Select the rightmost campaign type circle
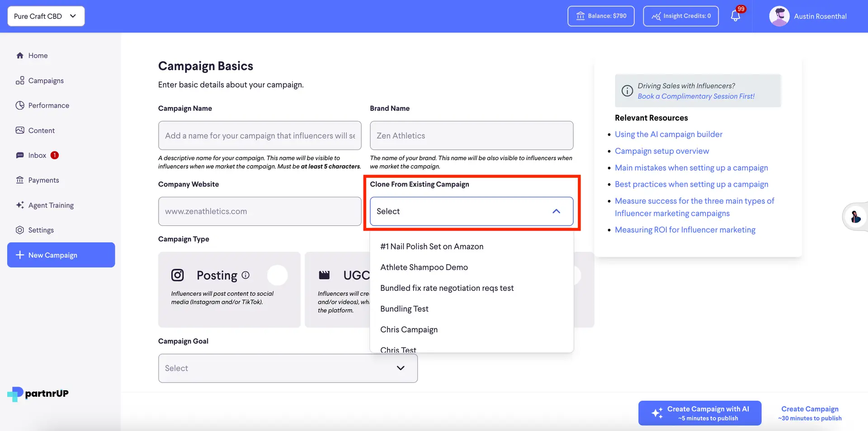This screenshot has height=431, width=868. tap(577, 276)
